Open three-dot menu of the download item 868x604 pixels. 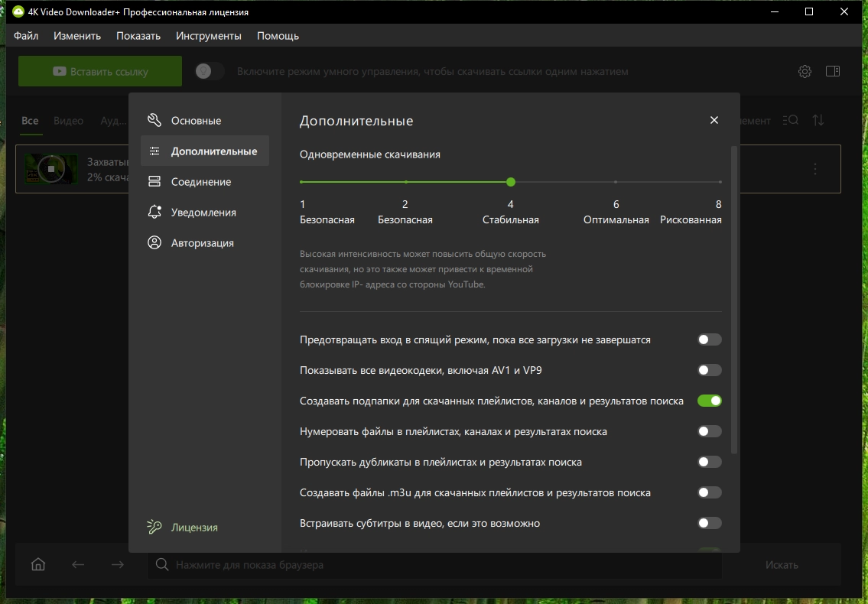click(815, 169)
